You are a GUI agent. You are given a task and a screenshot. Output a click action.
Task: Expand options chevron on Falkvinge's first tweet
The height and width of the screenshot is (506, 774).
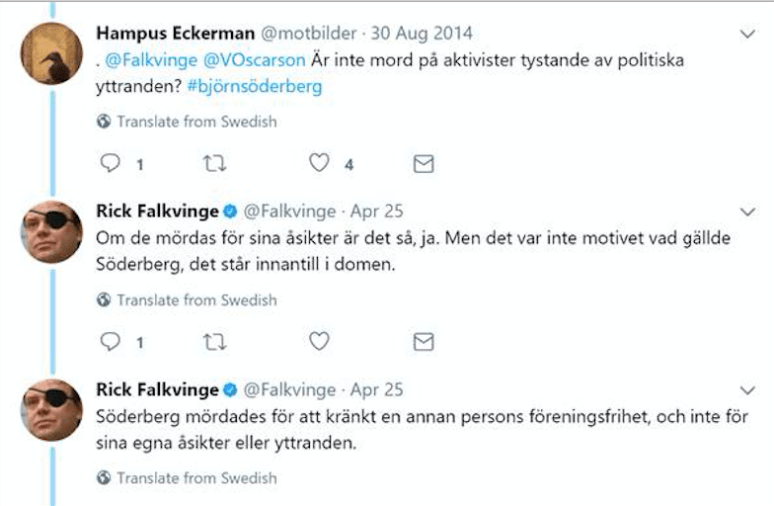[746, 212]
